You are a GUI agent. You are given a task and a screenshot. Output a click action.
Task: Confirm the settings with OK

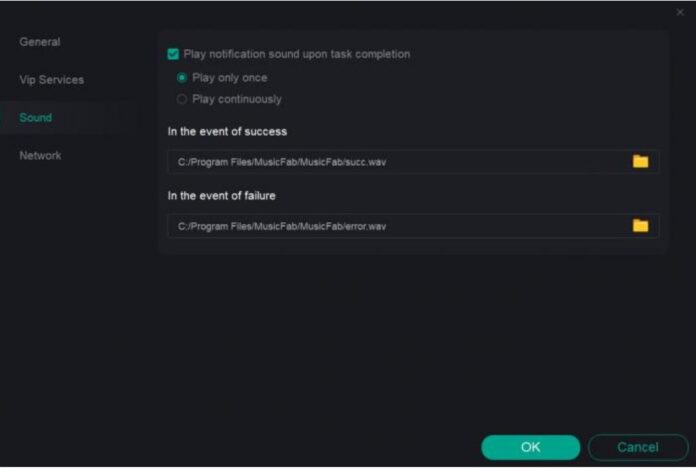[x=530, y=447]
